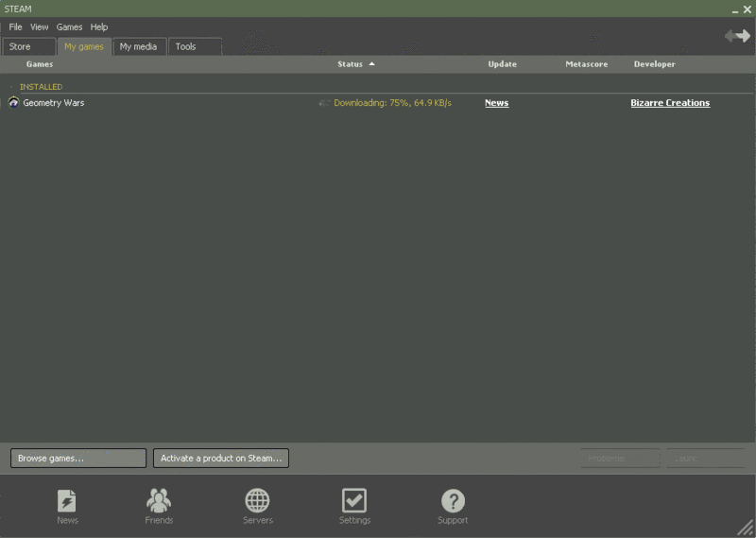
Task: Toggle the Status column sort arrow
Action: click(x=371, y=63)
